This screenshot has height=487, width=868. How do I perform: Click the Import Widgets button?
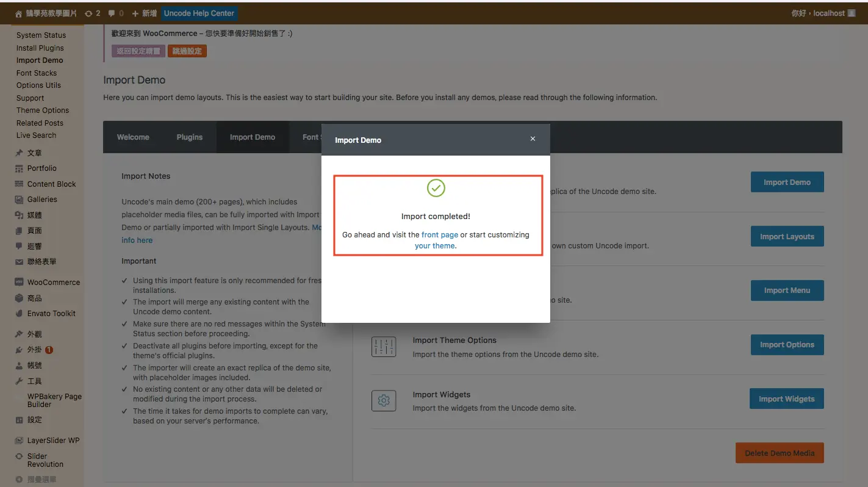point(786,399)
